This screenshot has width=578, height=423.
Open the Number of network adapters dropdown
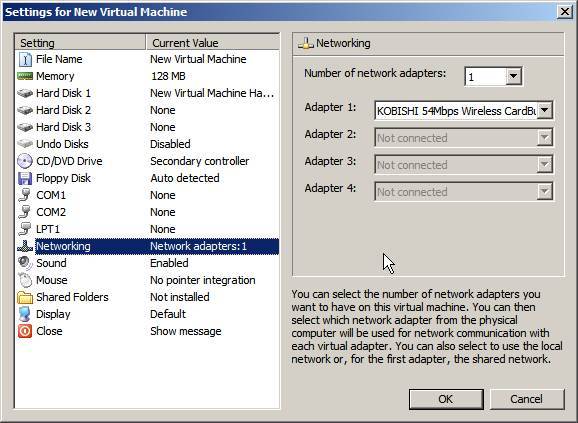click(493, 77)
